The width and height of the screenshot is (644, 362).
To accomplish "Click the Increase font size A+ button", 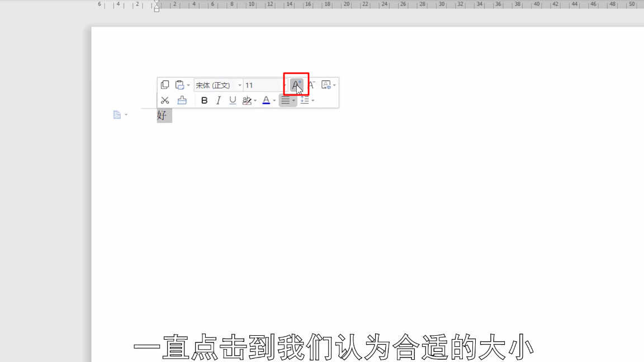I will (x=296, y=85).
